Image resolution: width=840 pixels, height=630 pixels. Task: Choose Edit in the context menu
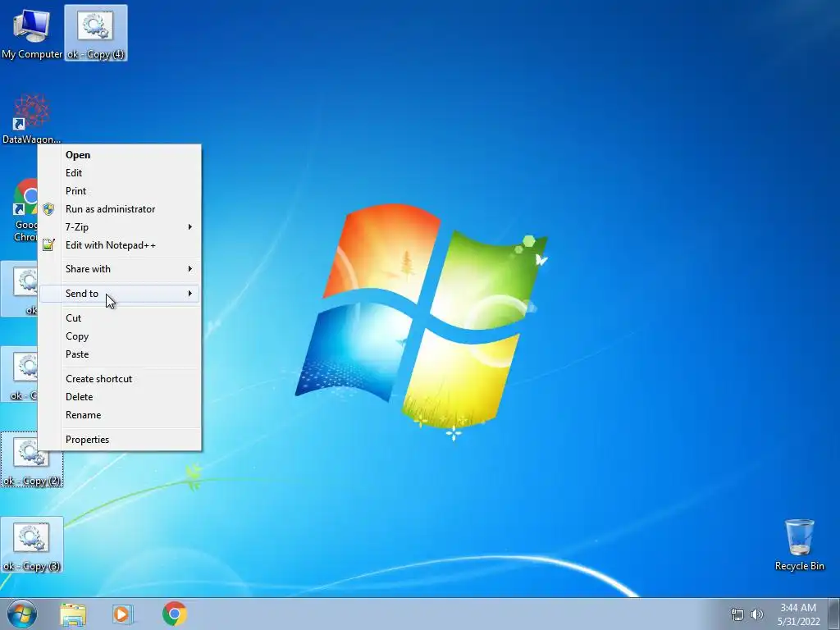point(120,173)
